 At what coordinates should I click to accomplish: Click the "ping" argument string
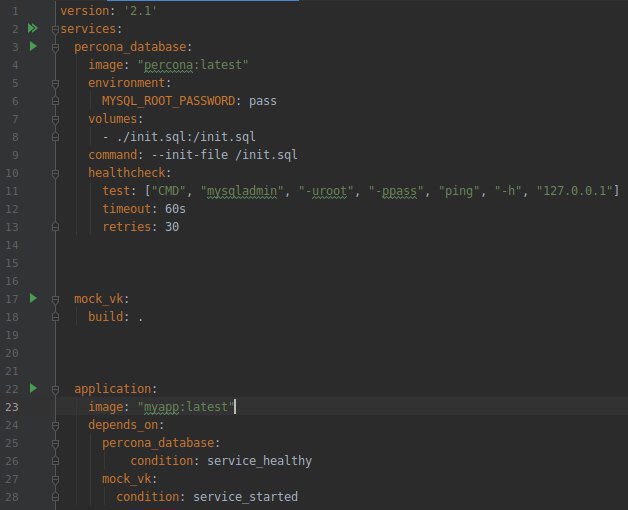(x=459, y=191)
